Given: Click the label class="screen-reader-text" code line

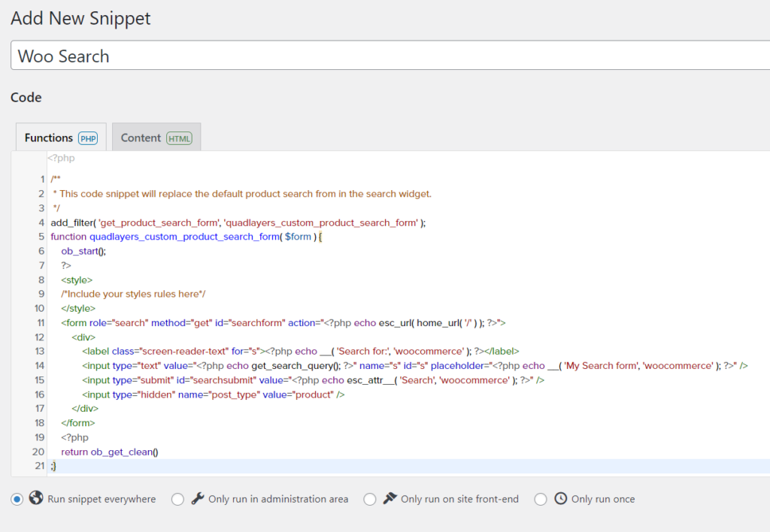Looking at the screenshot, I should (301, 352).
